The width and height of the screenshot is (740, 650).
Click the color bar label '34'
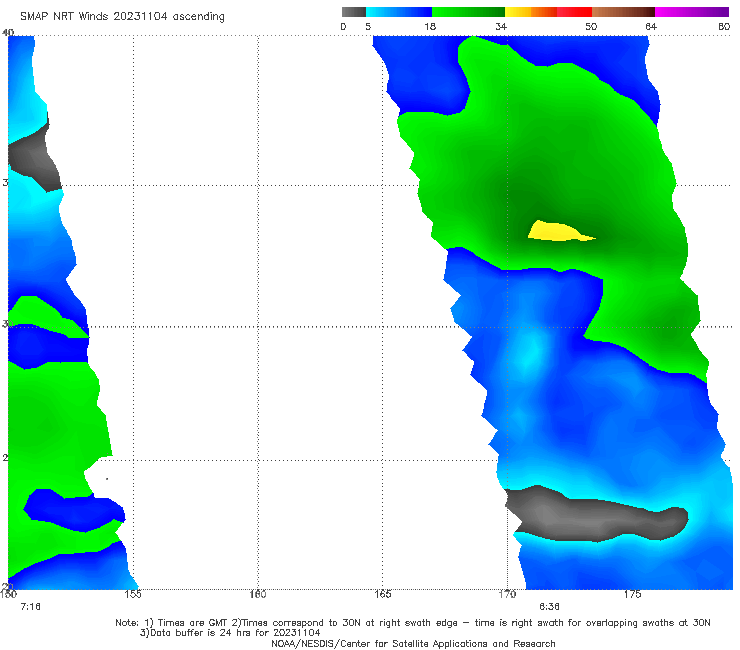coord(501,27)
